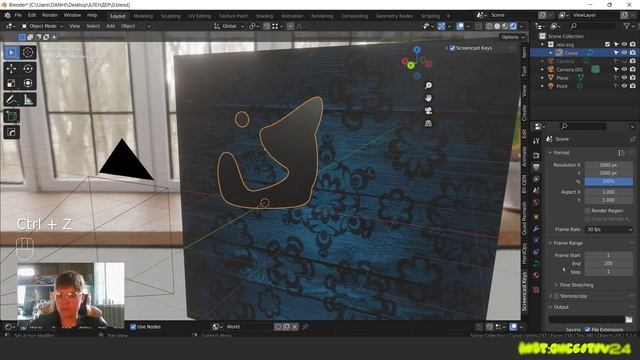
Task: Toggle the Stereoscopy checkbox
Action: point(556,296)
